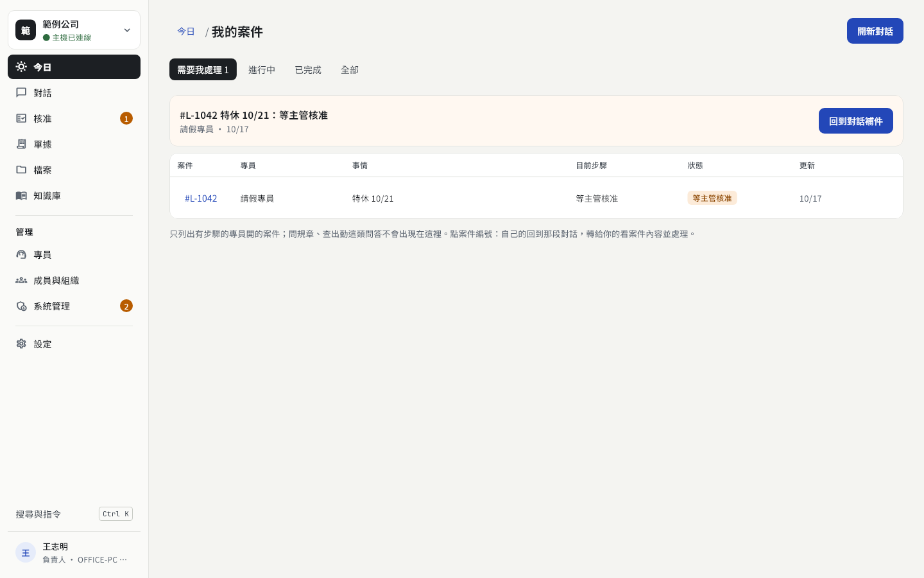Switch to the 全部 tab
924x578 pixels.
(x=350, y=69)
